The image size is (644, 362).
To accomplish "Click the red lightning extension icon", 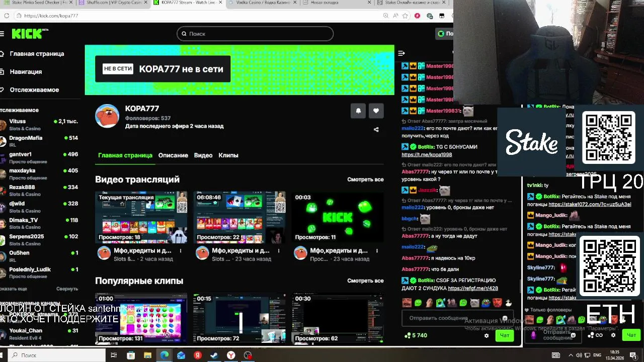I will tap(417, 16).
